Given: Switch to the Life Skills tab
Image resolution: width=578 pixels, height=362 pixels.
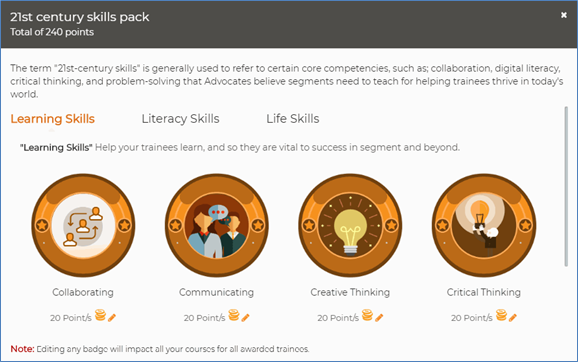Looking at the screenshot, I should pyautogui.click(x=293, y=119).
